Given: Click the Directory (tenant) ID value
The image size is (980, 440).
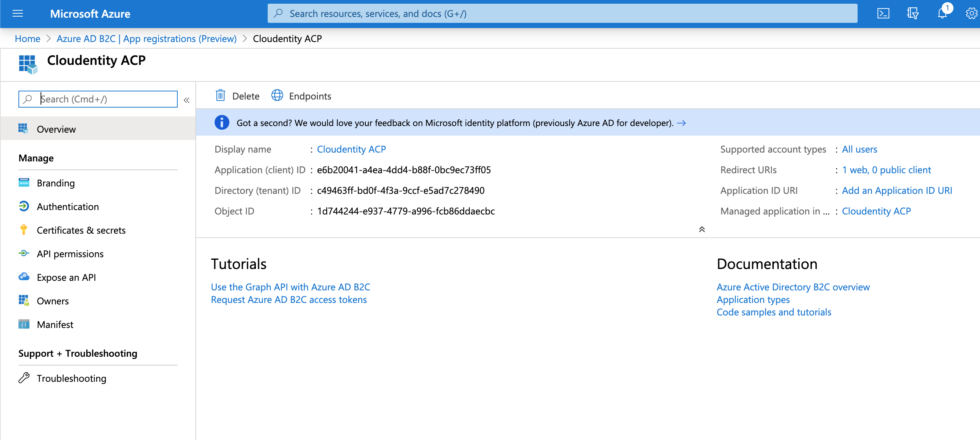Looking at the screenshot, I should 401,190.
